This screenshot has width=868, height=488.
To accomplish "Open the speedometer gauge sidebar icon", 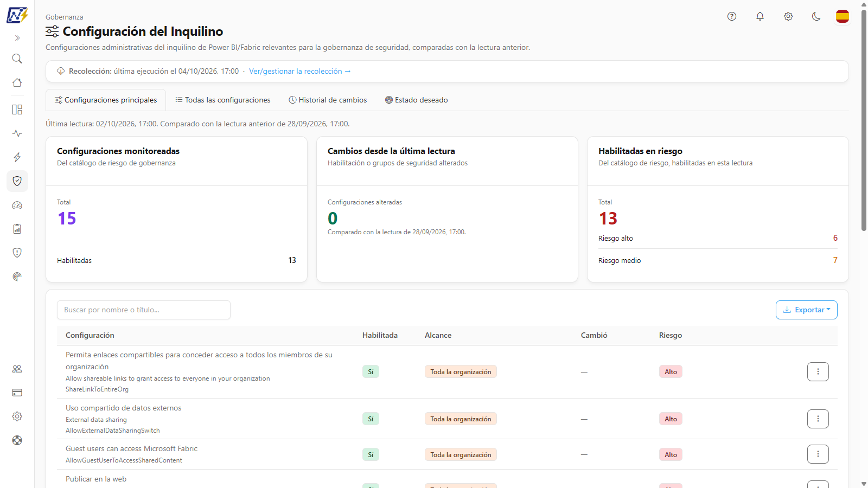I will (x=17, y=205).
